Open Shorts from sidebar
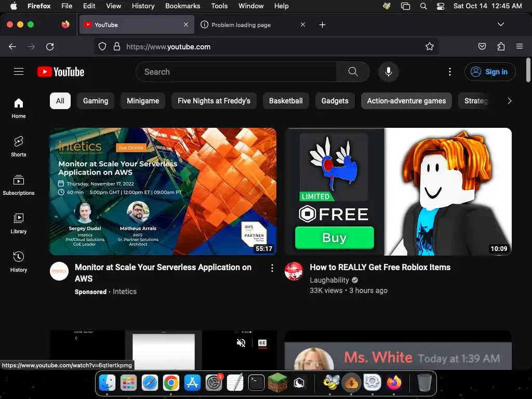532x399 pixels. pos(19,147)
